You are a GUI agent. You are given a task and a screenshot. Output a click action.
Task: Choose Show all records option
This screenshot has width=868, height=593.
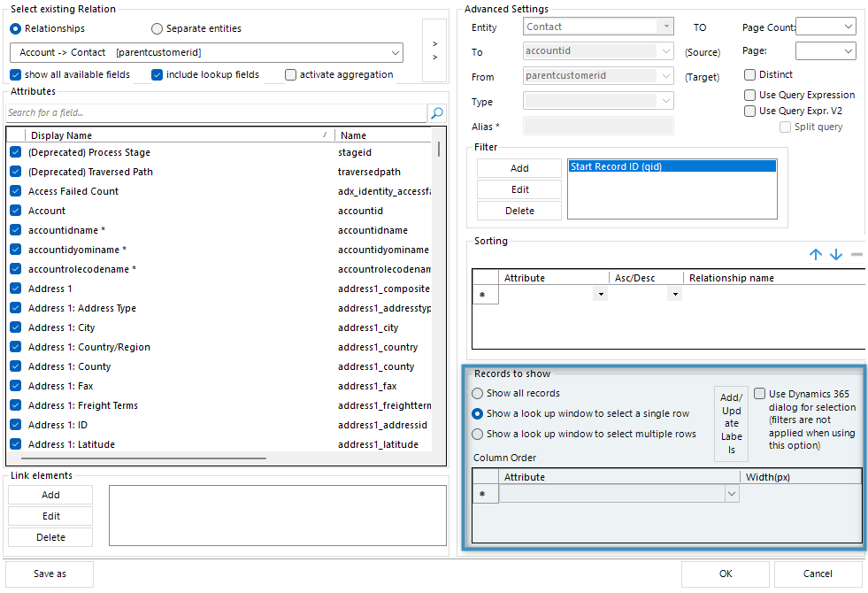[x=478, y=393]
